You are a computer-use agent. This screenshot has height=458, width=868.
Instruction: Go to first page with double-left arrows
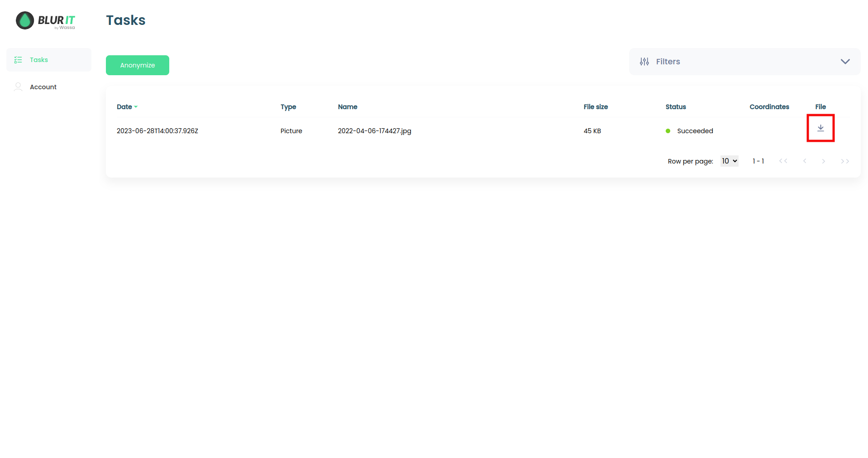pyautogui.click(x=783, y=161)
